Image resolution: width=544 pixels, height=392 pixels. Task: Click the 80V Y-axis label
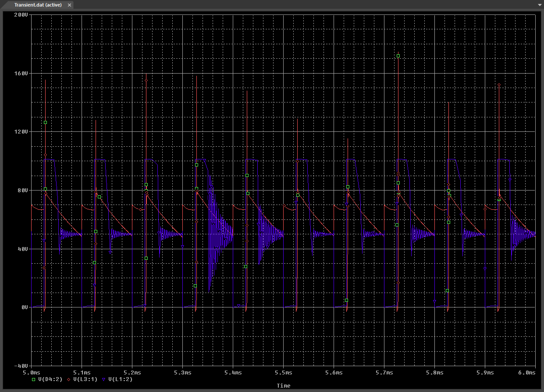23,190
